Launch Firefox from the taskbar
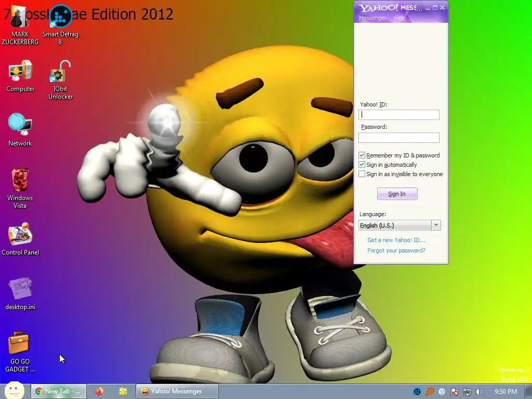The width and height of the screenshot is (532, 399). pyautogui.click(x=99, y=391)
